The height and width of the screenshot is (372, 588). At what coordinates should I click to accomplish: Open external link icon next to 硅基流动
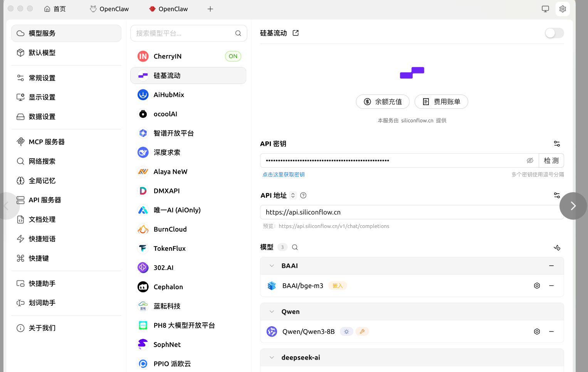296,33
